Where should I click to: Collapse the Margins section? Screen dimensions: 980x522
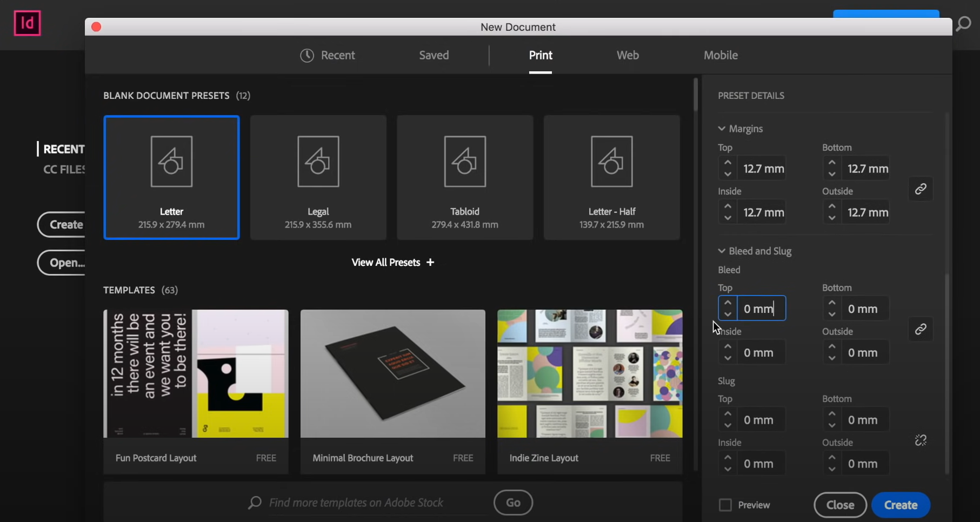(x=722, y=129)
